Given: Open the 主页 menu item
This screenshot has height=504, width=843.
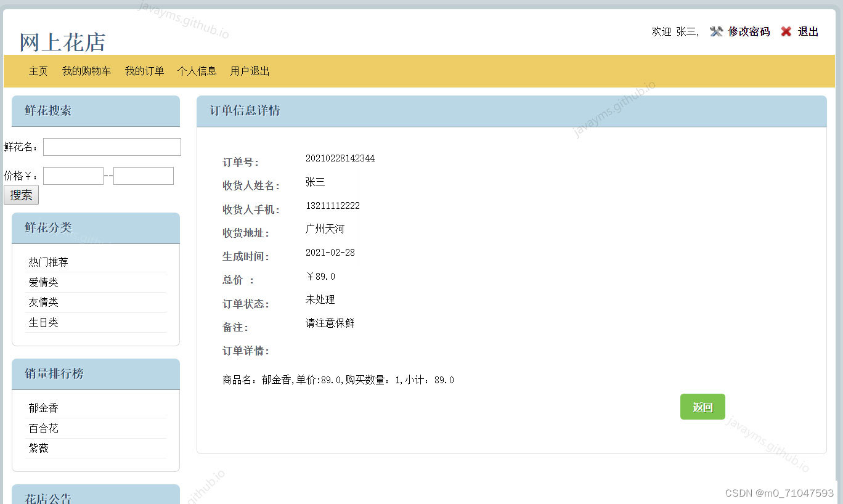Looking at the screenshot, I should click(38, 71).
